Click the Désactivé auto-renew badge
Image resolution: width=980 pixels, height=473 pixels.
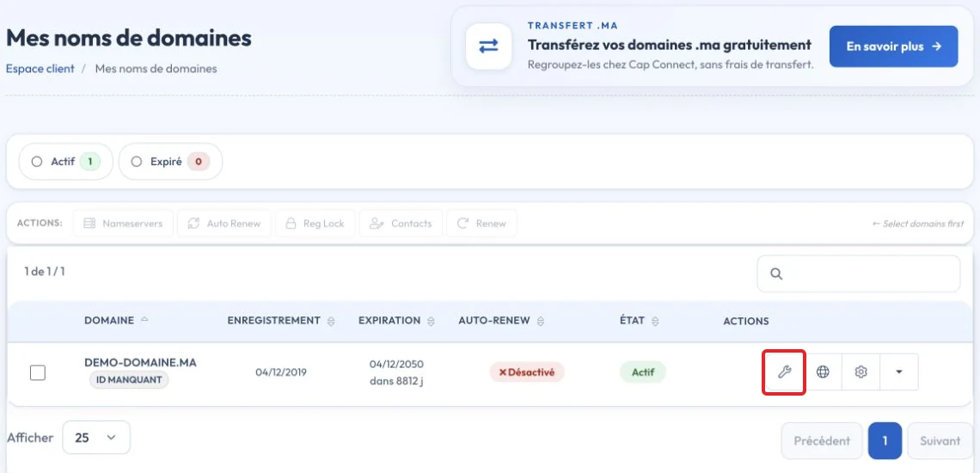click(x=527, y=372)
